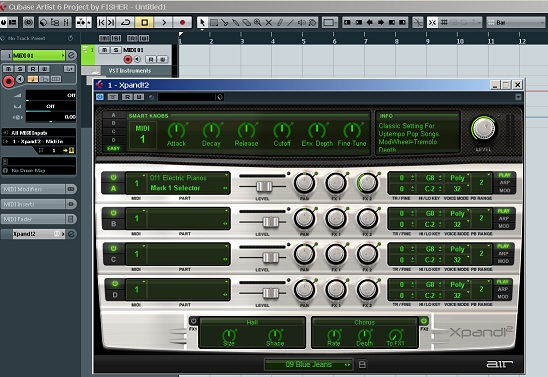The height and width of the screenshot is (377, 548).
Task: Go to next marker in transport
Action: 111,23
